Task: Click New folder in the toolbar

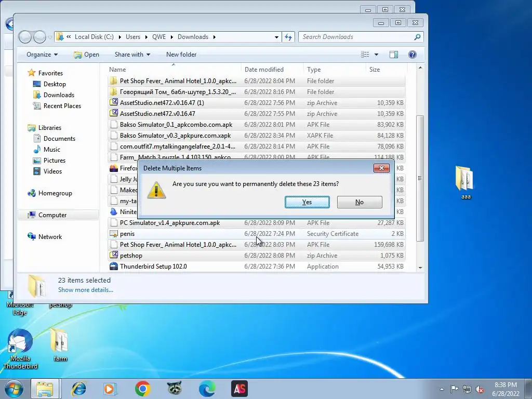Action: tap(181, 54)
